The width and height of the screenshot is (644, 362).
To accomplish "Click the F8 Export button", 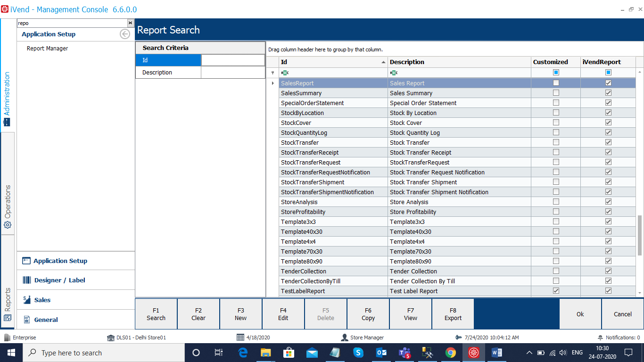I will click(x=453, y=314).
